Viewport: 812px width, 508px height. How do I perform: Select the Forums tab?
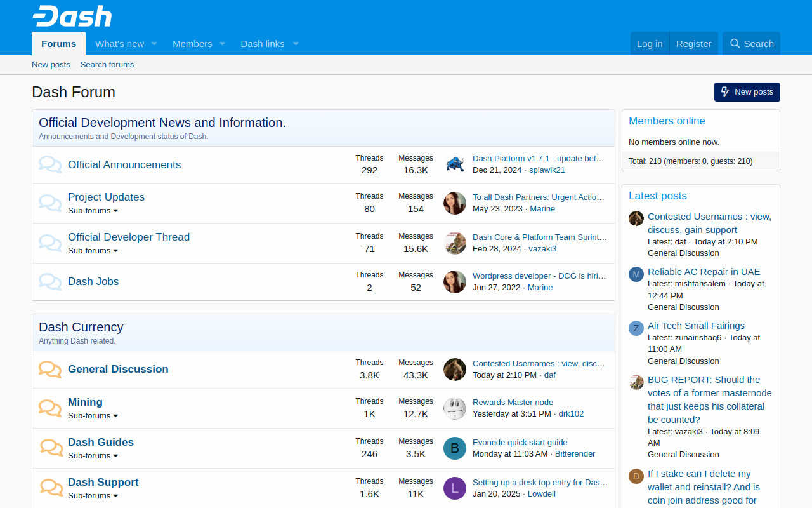coord(59,44)
